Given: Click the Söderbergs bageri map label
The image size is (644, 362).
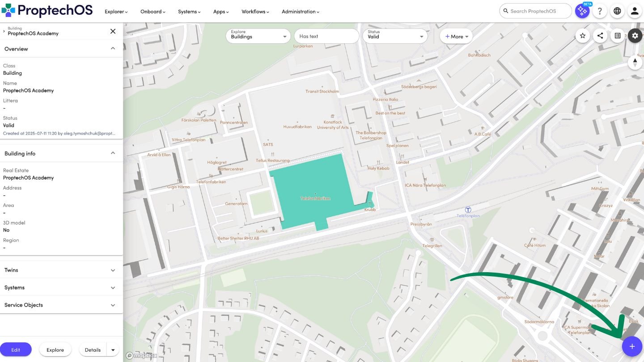Looking at the screenshot, I should (x=419, y=87).
